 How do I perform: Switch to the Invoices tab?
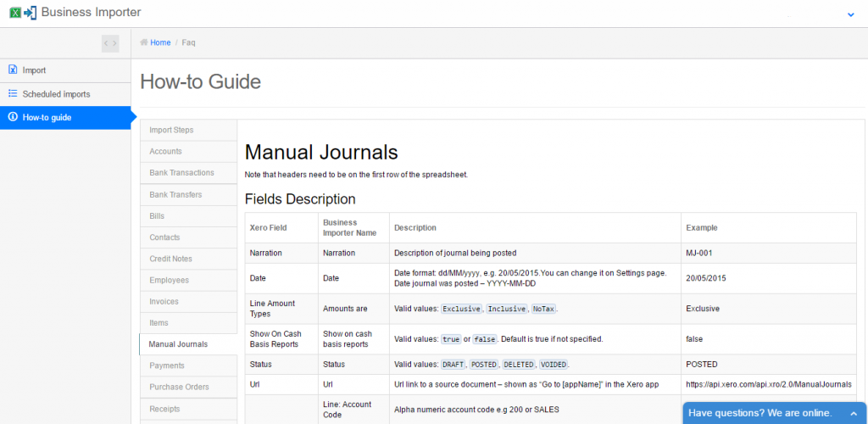188,302
